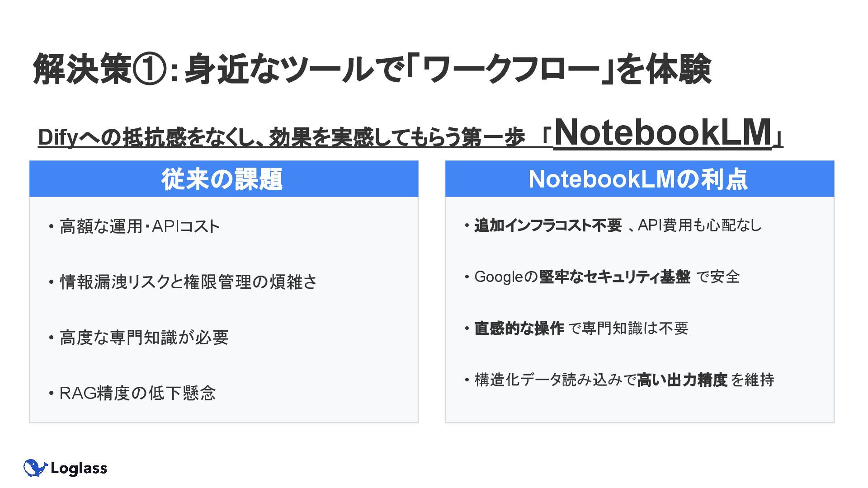This screenshot has height=488, width=868.
Task: Click the 構造化データ読み込みで text
Action: coord(555,380)
